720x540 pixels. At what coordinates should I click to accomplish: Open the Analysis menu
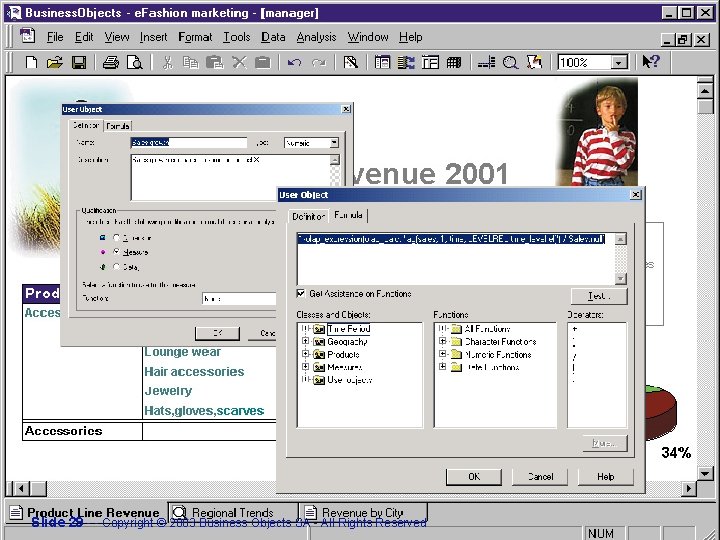[x=316, y=37]
